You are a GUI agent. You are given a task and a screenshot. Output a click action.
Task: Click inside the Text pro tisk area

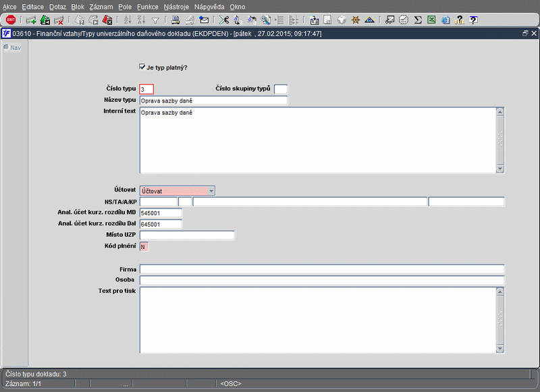point(318,320)
